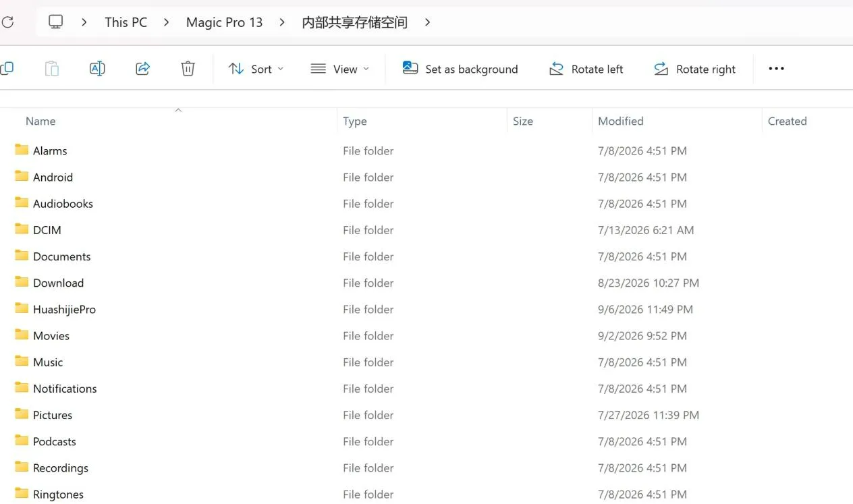Select the Android folder icon
The height and width of the screenshot is (504, 853).
pos(22,176)
